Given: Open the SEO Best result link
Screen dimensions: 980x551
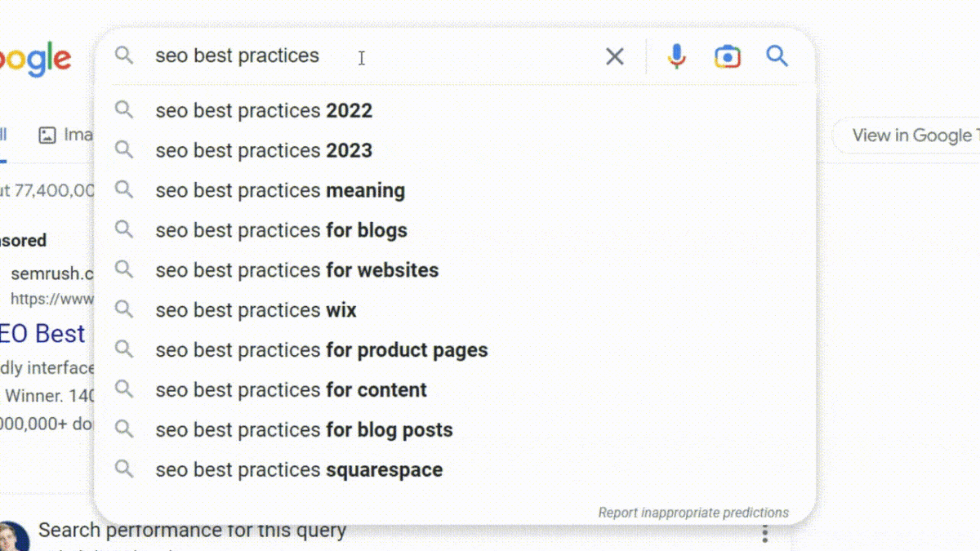Looking at the screenshot, I should coord(42,334).
